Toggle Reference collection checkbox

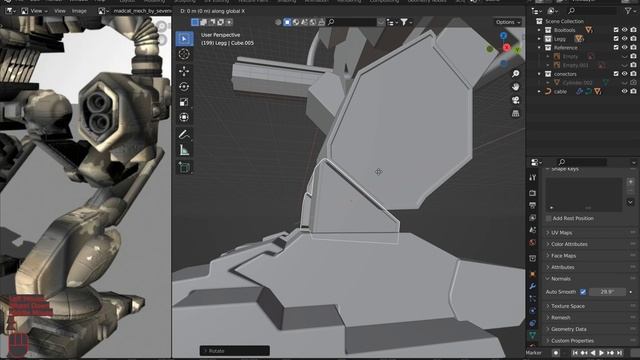pyautogui.click(x=616, y=48)
